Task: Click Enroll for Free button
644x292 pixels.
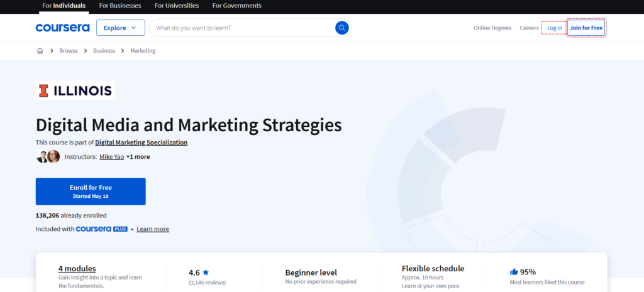Action: pos(91,192)
